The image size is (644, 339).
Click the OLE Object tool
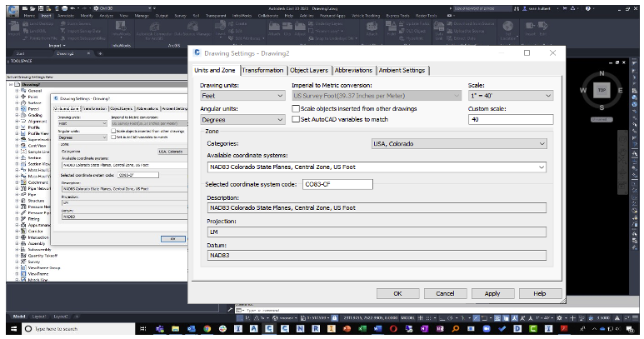click(x=412, y=31)
